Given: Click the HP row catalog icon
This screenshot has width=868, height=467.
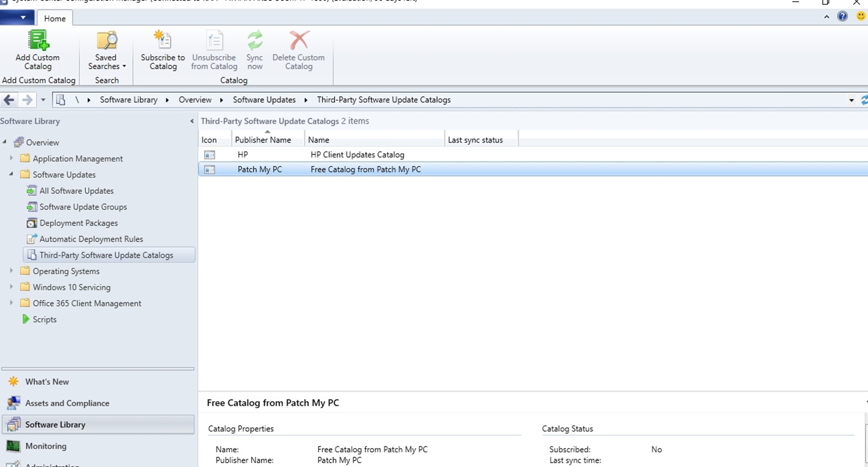Looking at the screenshot, I should click(x=209, y=155).
